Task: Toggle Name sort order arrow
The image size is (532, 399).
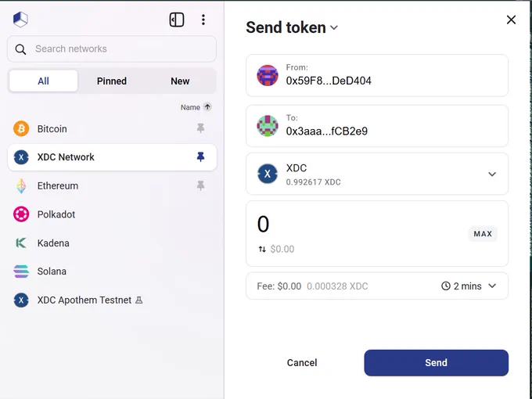Action: coord(207,107)
